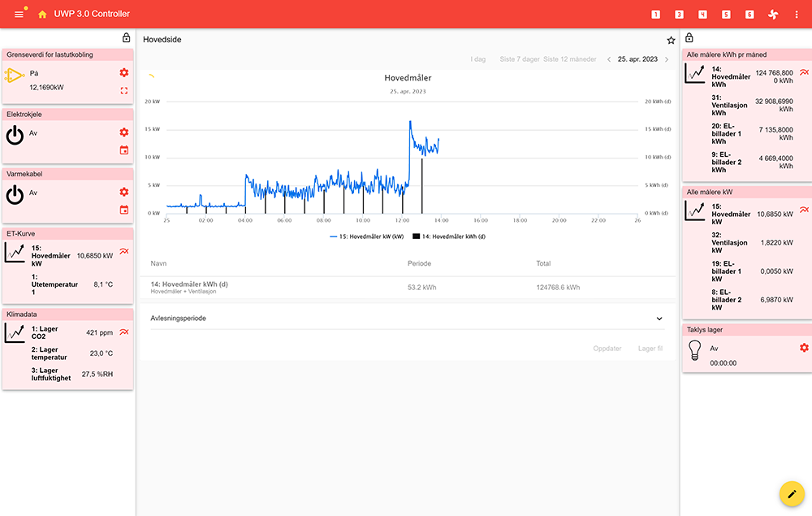Expand the Avlesningsperiode section
812x516 pixels.
click(x=659, y=319)
